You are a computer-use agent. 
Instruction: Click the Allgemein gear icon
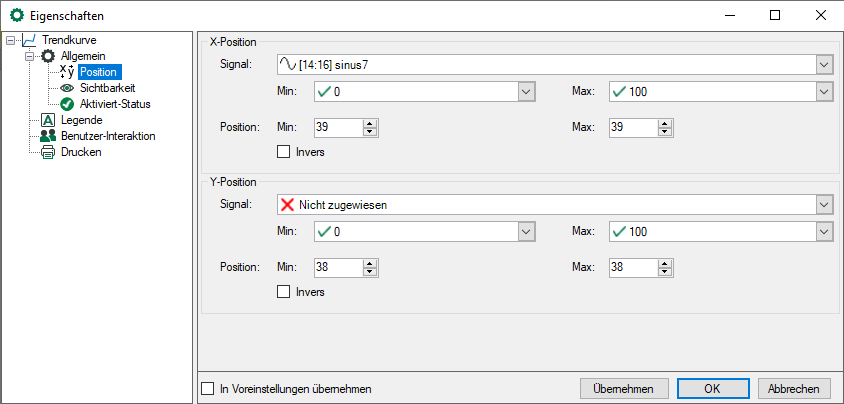pyautogui.click(x=48, y=56)
